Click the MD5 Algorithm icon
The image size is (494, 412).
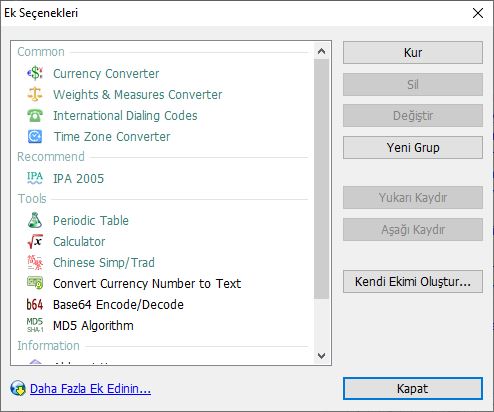(x=35, y=325)
